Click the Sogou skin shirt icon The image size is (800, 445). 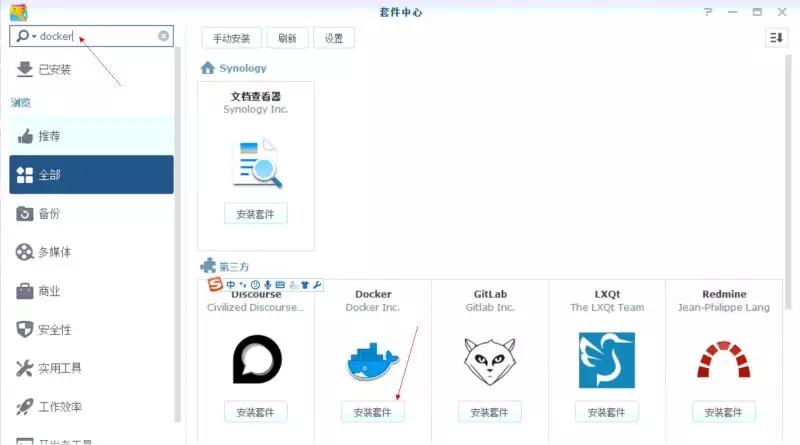305,285
